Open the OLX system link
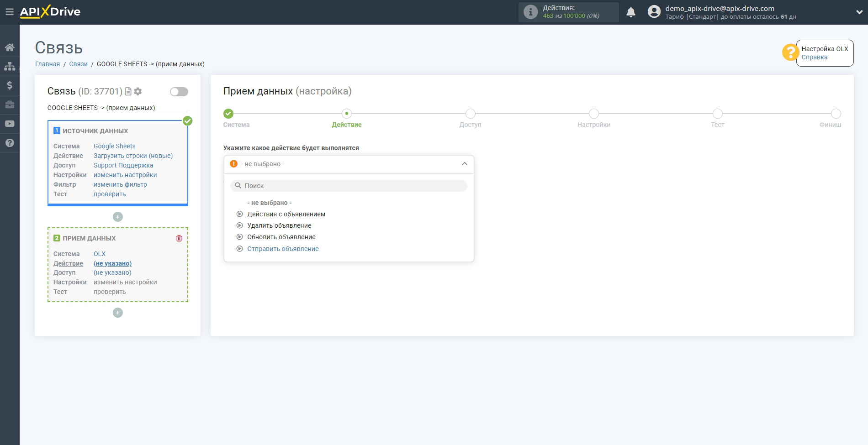This screenshot has height=445, width=868. coord(100,254)
